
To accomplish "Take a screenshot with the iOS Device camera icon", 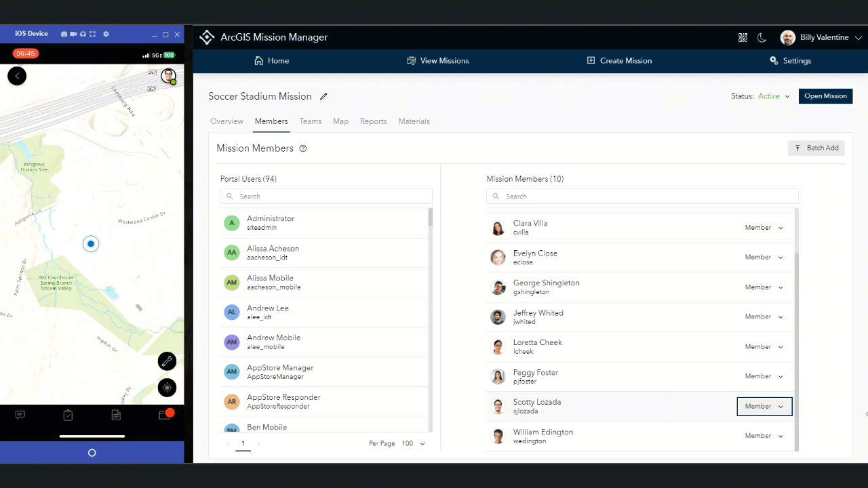I will [64, 34].
